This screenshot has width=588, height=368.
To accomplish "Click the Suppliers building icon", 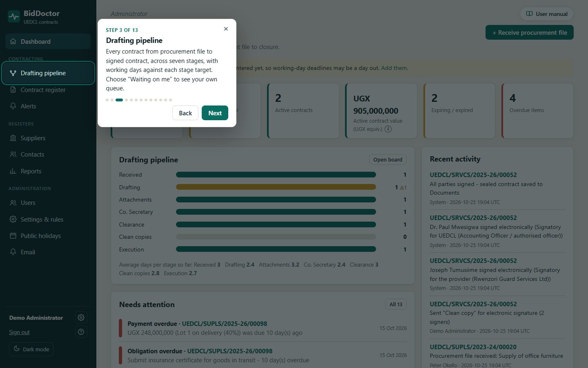I will coord(13,138).
